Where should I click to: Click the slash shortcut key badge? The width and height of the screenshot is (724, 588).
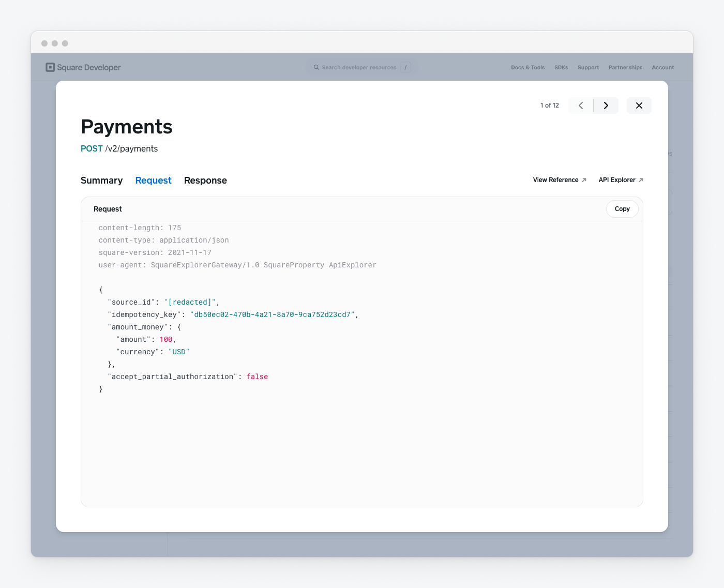(405, 67)
